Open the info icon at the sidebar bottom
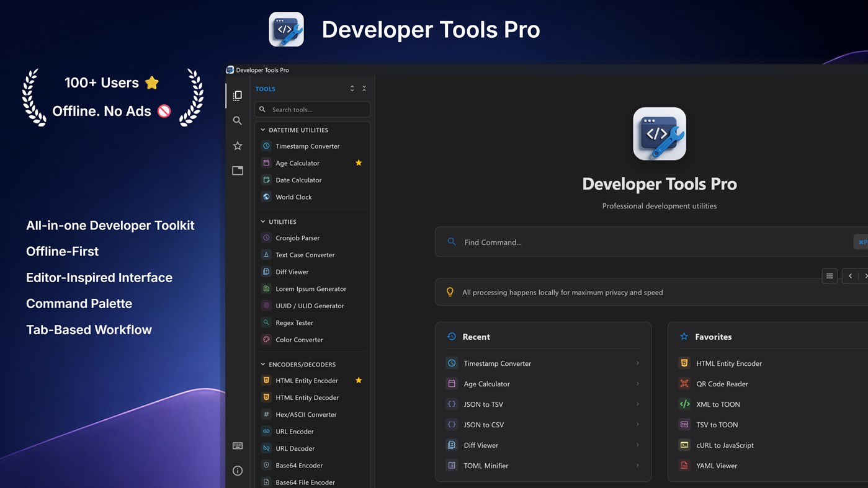868x488 pixels. click(x=237, y=471)
